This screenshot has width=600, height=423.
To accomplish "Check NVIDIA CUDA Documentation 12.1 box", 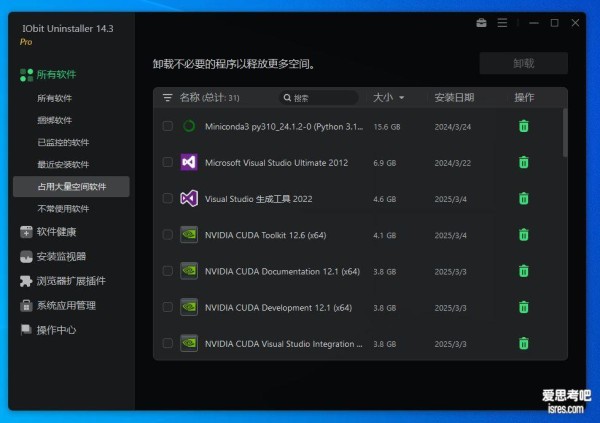I will [168, 271].
